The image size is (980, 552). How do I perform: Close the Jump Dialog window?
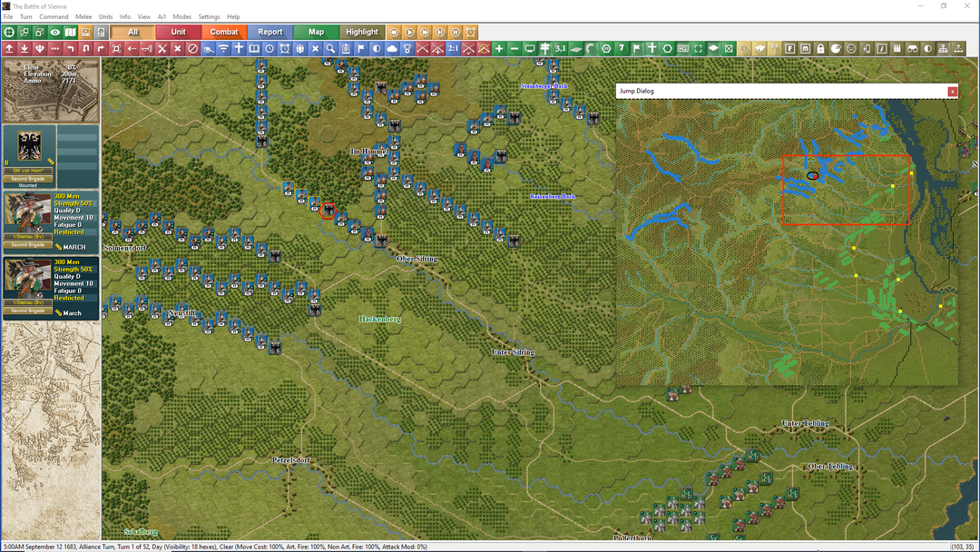(x=952, y=92)
